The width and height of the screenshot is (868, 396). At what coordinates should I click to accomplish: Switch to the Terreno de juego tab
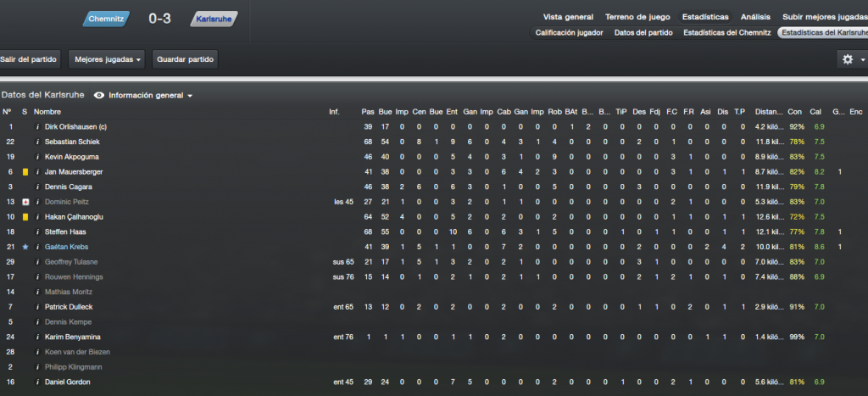click(637, 17)
